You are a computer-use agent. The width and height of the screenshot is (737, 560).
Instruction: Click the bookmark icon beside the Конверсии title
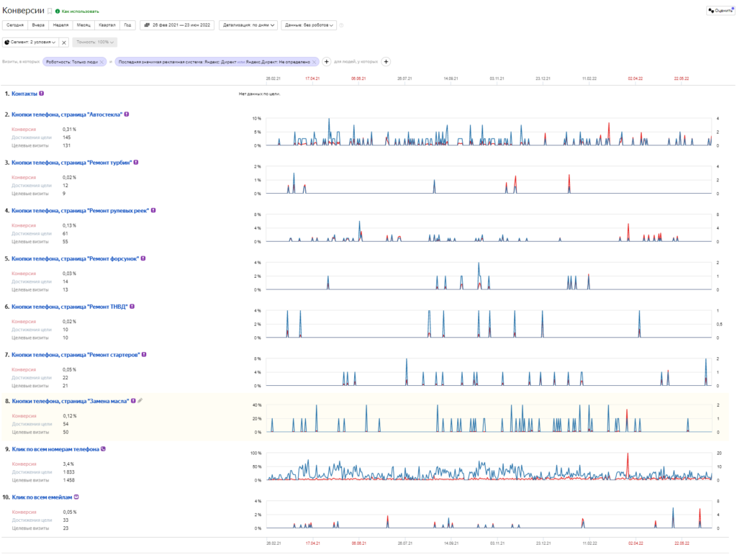coord(50,12)
